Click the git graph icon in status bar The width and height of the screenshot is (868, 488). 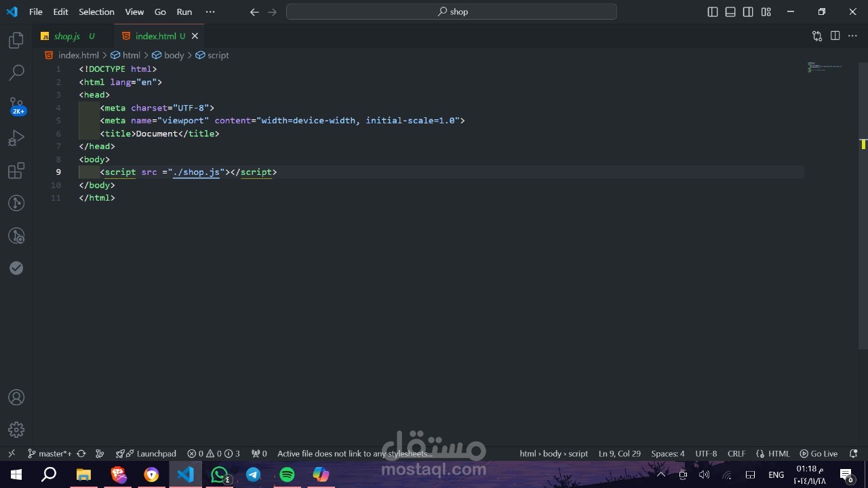pos(100,453)
